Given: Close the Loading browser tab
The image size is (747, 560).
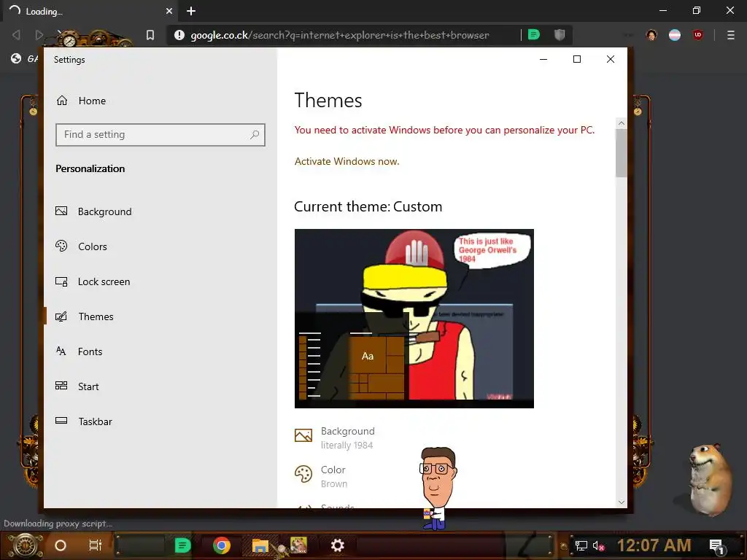Looking at the screenshot, I should tap(169, 11).
